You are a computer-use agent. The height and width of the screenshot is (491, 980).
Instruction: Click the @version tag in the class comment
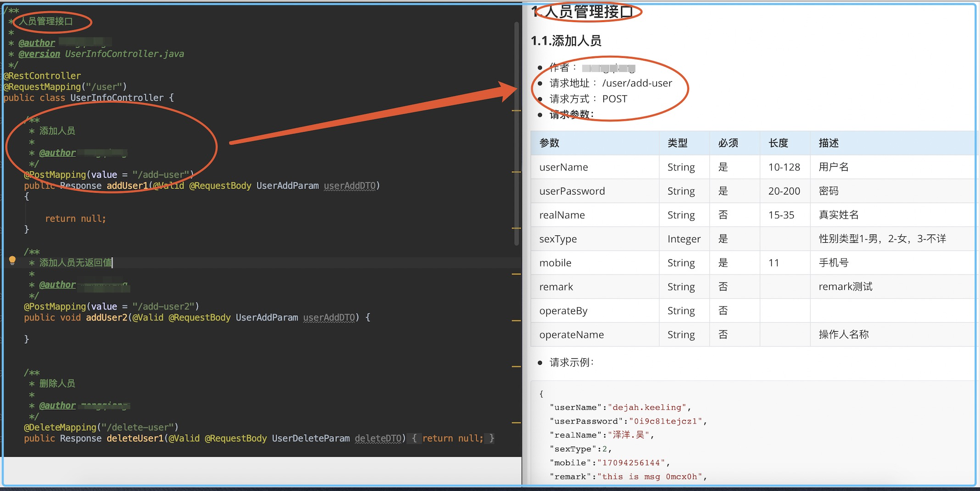click(39, 54)
